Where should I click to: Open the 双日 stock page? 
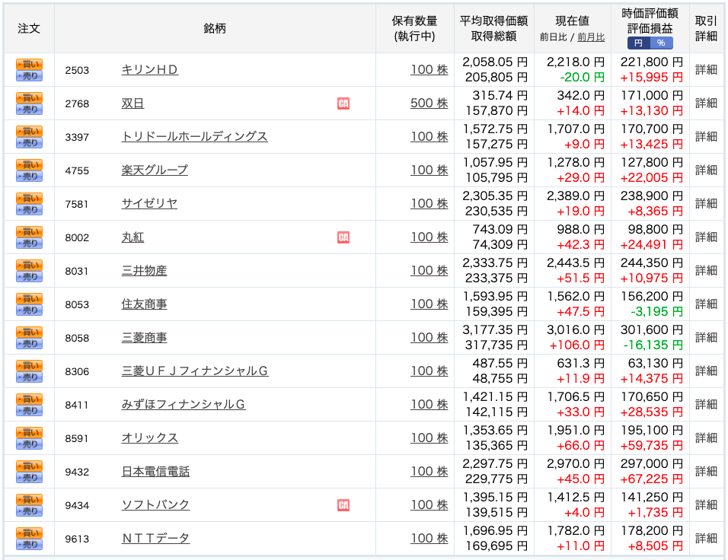[x=133, y=103]
